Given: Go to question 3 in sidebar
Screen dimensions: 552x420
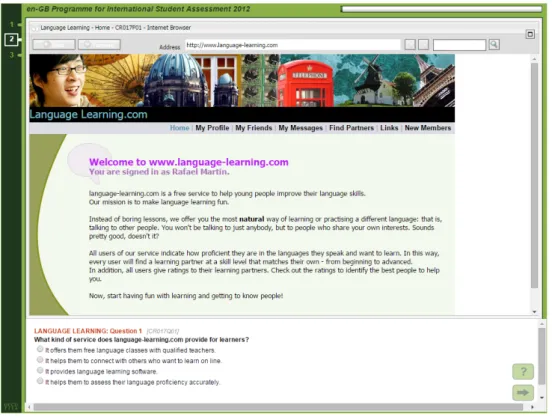Looking at the screenshot, I should tap(12, 55).
